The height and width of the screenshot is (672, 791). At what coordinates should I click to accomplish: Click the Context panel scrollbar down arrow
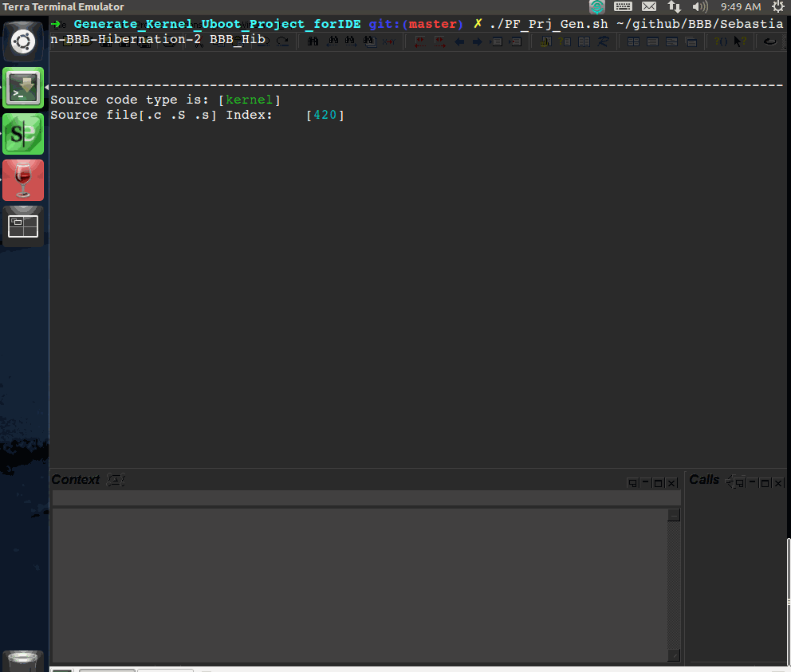point(674,655)
